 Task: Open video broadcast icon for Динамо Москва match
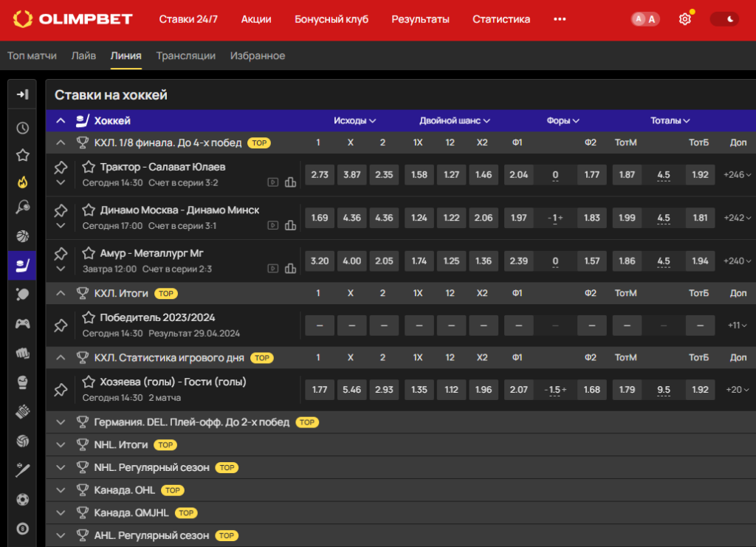click(x=273, y=225)
